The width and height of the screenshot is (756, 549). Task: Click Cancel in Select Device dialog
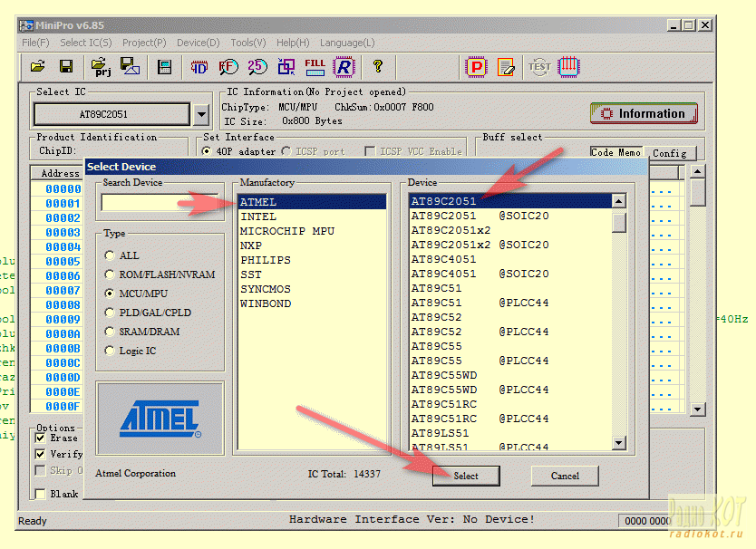pyautogui.click(x=565, y=476)
